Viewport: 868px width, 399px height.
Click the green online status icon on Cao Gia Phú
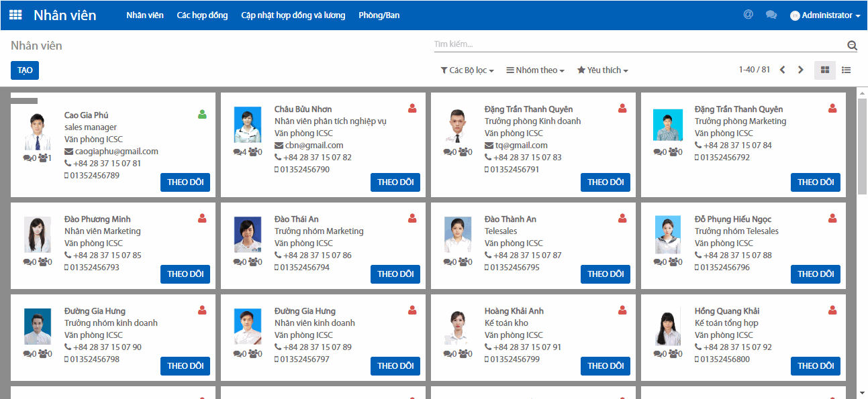[x=201, y=115]
